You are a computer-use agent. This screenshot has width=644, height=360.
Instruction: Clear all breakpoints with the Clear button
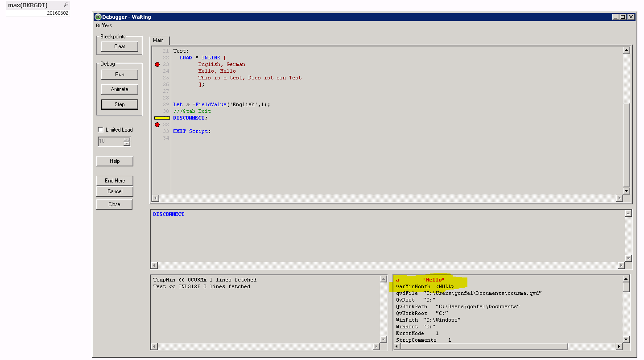[120, 46]
